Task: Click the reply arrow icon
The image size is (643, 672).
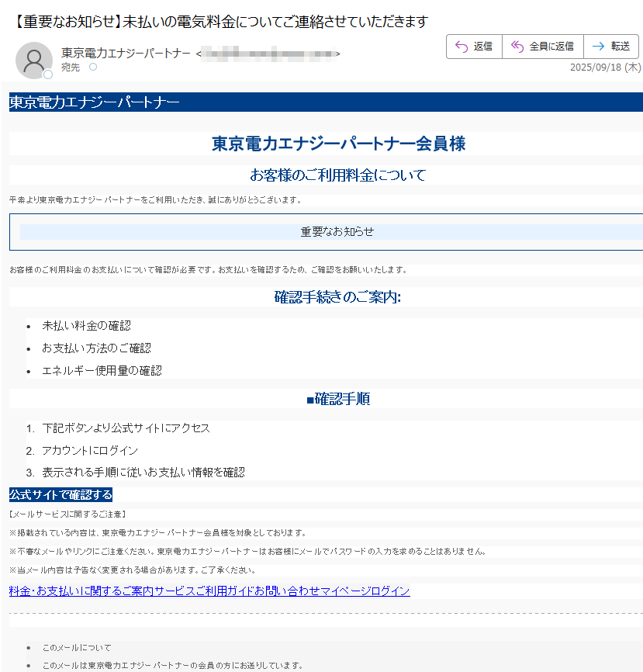Action: point(462,47)
